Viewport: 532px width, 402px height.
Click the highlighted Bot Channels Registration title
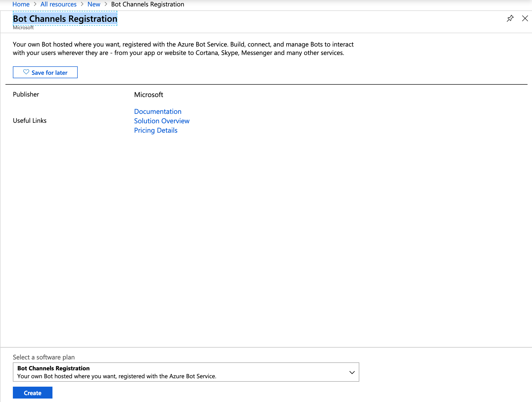(x=65, y=19)
